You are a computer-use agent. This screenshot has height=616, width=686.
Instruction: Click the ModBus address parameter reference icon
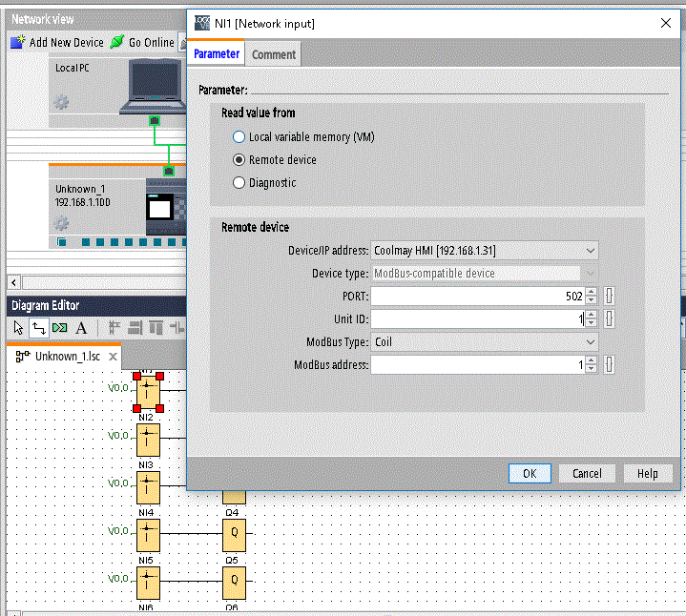pyautogui.click(x=609, y=364)
